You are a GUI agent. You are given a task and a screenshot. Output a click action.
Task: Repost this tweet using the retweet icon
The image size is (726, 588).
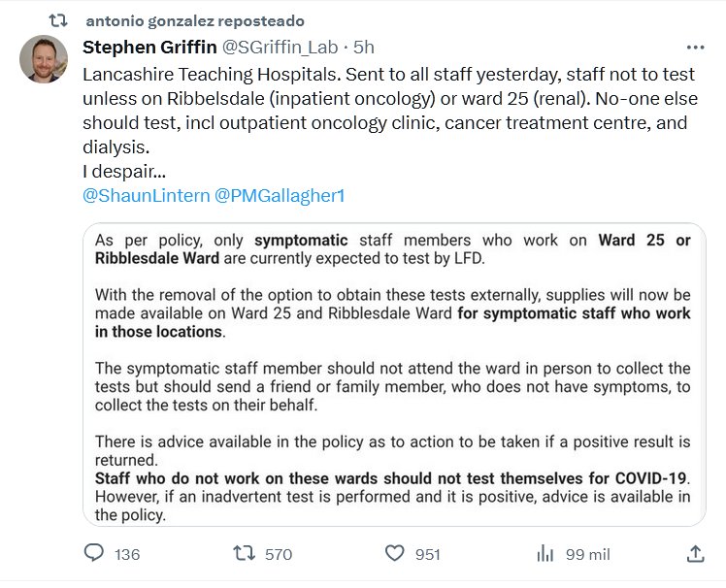[244, 553]
